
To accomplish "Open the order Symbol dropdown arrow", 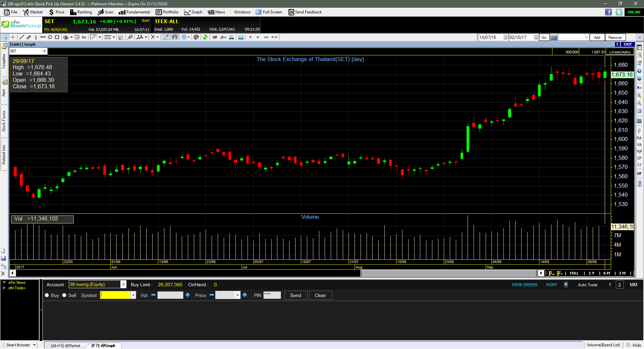I will coord(133,295).
